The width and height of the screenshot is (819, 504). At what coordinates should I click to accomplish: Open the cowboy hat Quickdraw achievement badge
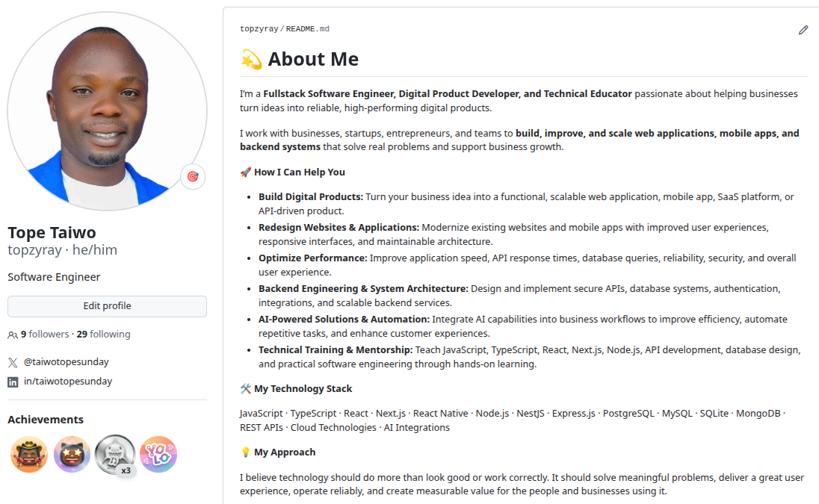coord(29,455)
